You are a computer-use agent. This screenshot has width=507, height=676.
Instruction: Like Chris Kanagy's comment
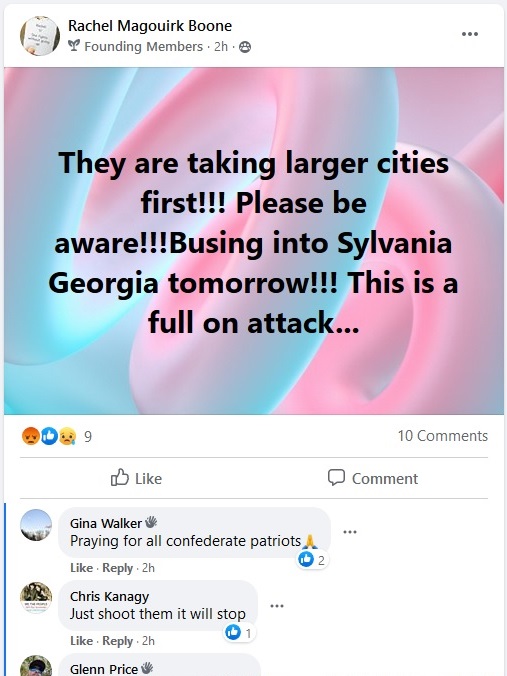pyautogui.click(x=81, y=641)
